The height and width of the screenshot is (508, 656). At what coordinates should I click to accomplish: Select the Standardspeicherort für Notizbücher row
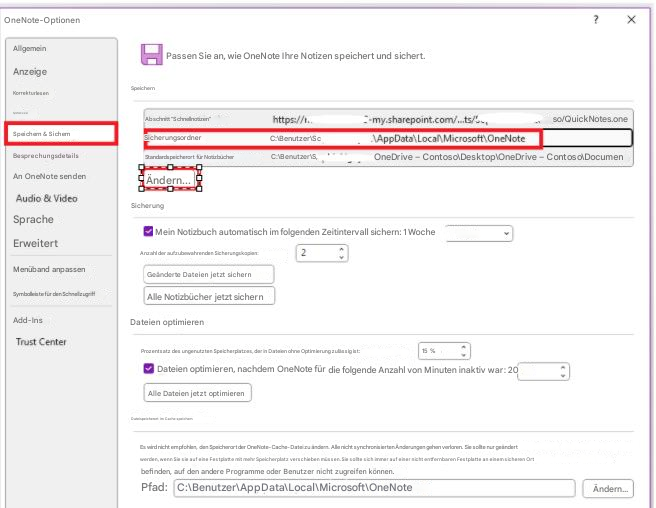coord(388,157)
